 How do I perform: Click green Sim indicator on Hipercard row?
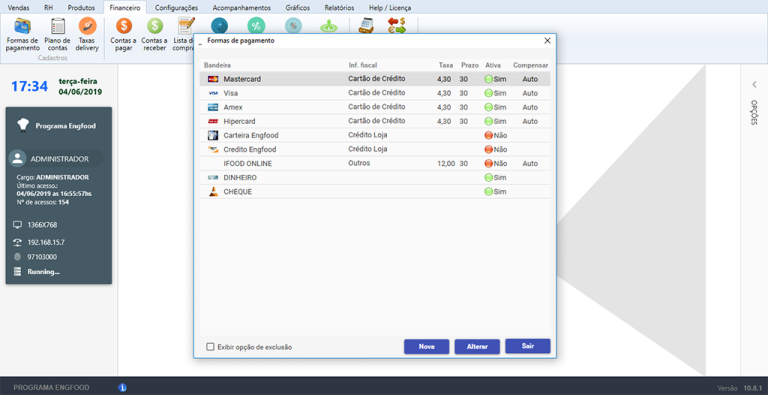pyautogui.click(x=488, y=121)
